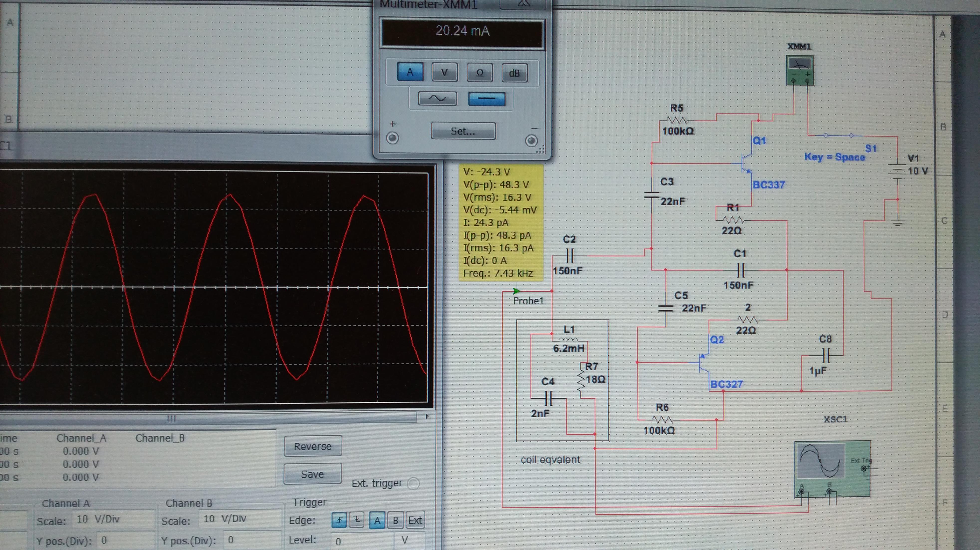980x550 pixels.
Task: Click the Channel A scale field
Action: pyautogui.click(x=113, y=519)
